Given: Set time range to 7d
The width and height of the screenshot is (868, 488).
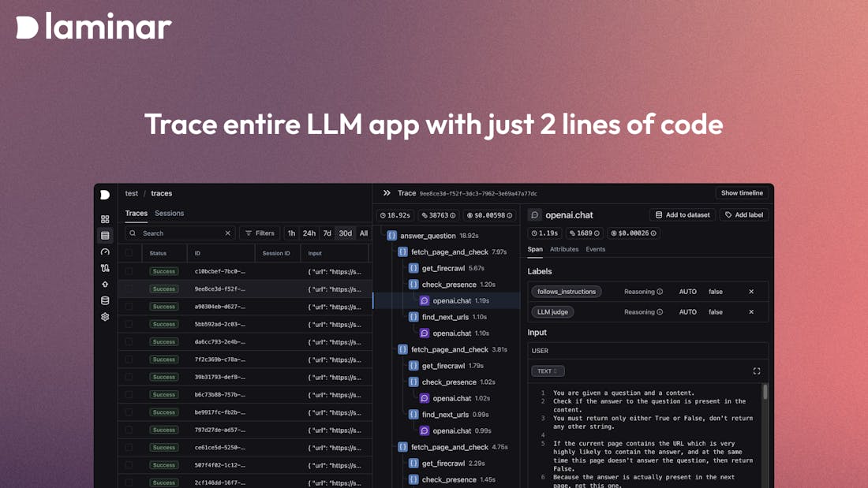Looking at the screenshot, I should (x=327, y=233).
